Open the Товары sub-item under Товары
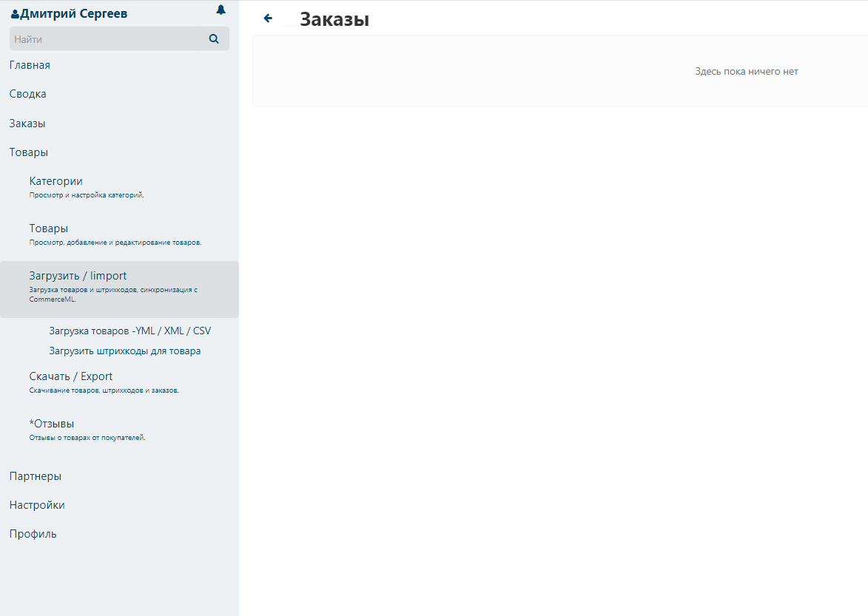 49,229
